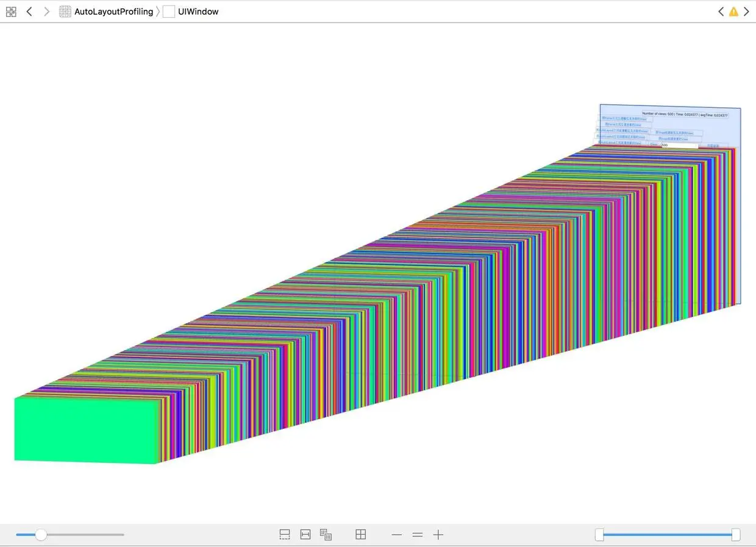
Task: Click right handle of visible-range slider
Action: coord(736,535)
